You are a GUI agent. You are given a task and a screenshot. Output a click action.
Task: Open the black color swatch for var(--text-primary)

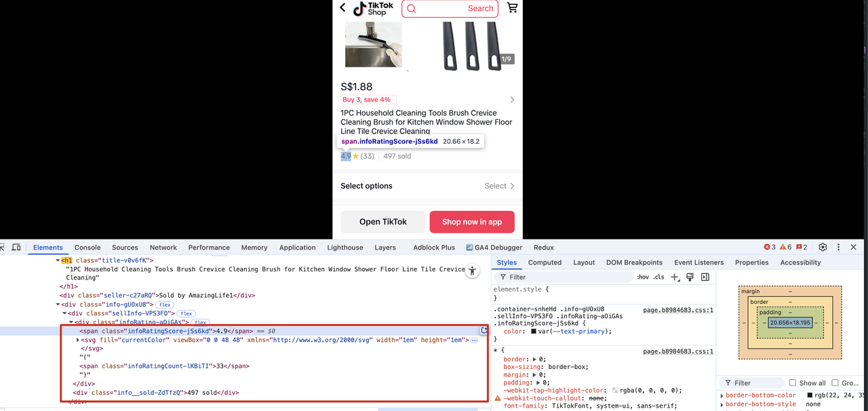[534, 332]
